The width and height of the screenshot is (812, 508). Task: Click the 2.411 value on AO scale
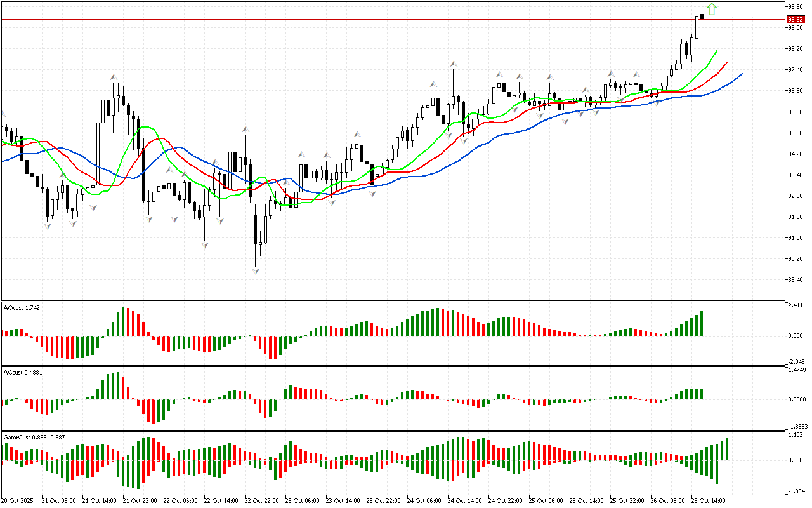[x=796, y=305]
